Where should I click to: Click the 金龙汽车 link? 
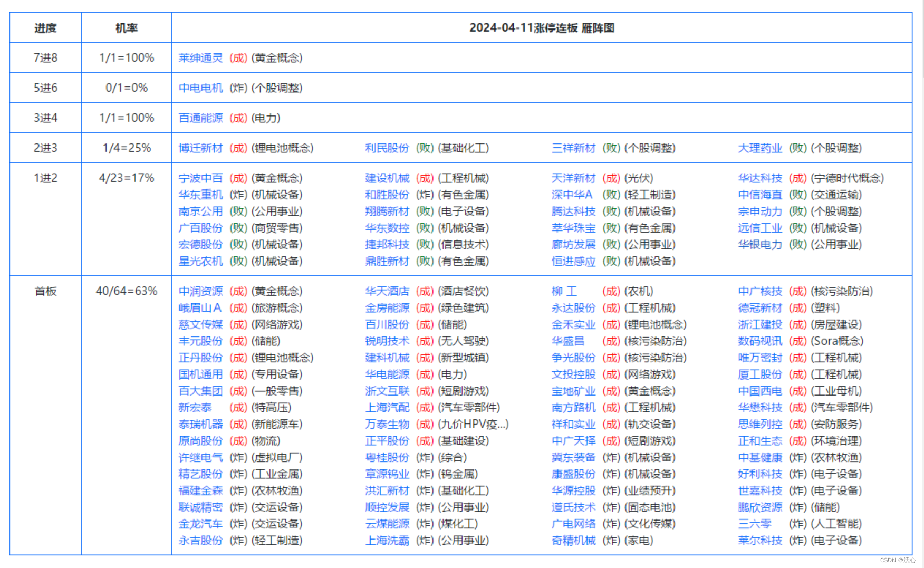point(200,524)
